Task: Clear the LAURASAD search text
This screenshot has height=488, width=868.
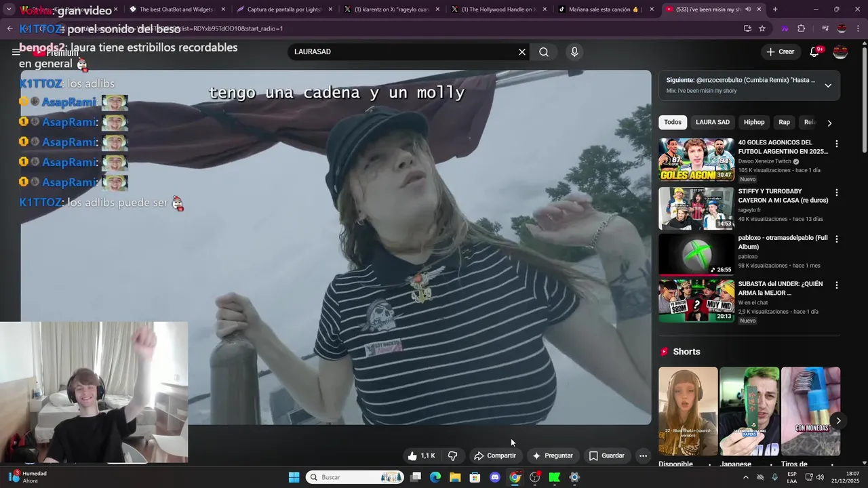Action: point(522,52)
